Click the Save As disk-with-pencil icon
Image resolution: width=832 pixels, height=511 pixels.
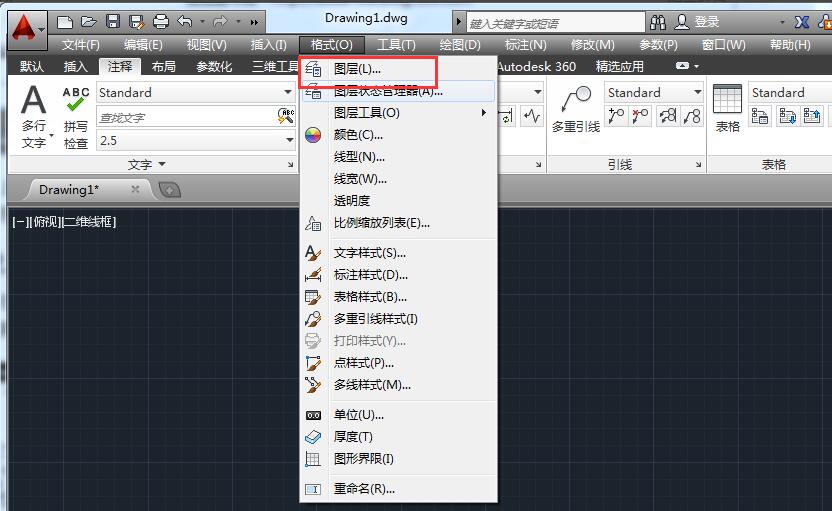tap(136, 22)
